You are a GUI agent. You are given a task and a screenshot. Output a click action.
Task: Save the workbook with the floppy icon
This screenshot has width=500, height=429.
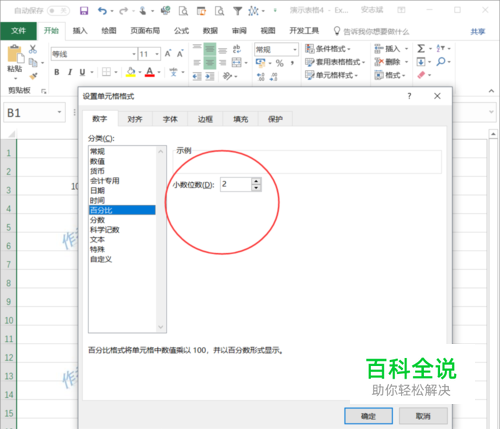coord(84,11)
